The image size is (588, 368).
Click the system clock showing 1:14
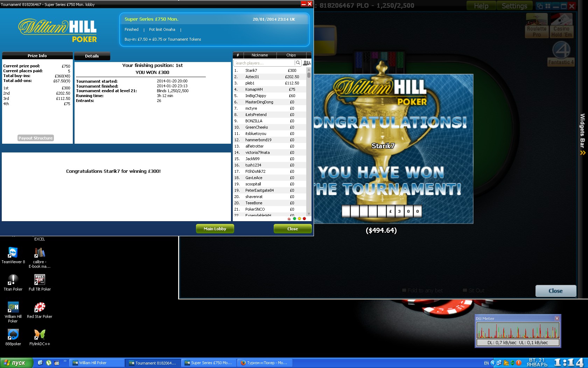569,362
